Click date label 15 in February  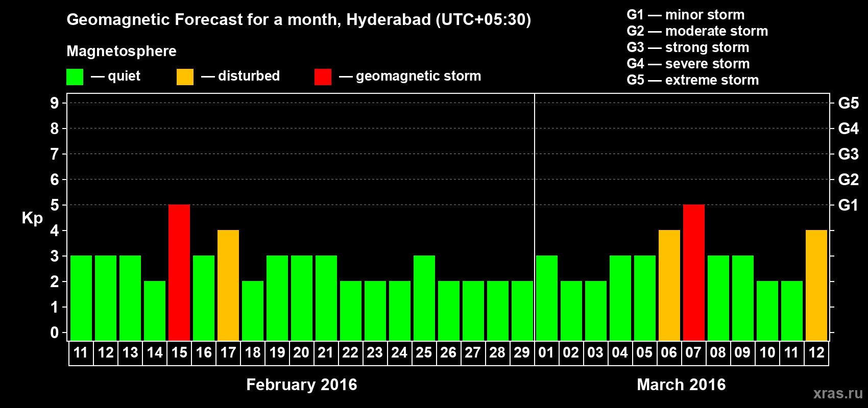pos(179,353)
